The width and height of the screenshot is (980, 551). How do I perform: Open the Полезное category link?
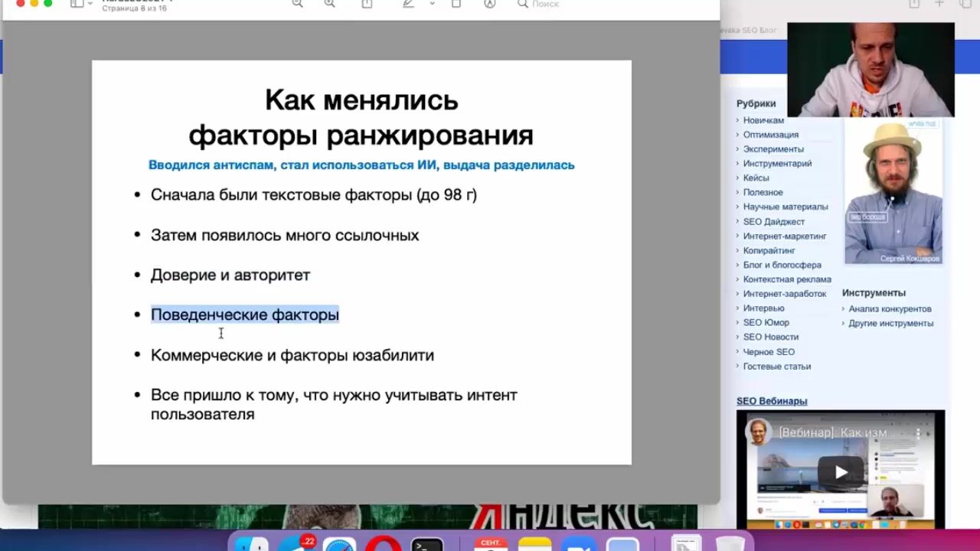763,192
